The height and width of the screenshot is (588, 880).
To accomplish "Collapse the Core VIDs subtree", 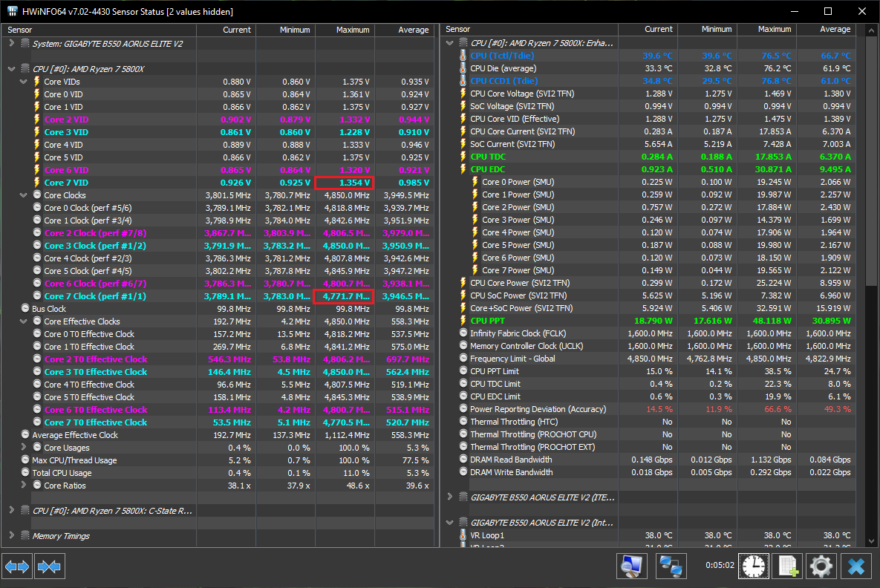I will 24,82.
